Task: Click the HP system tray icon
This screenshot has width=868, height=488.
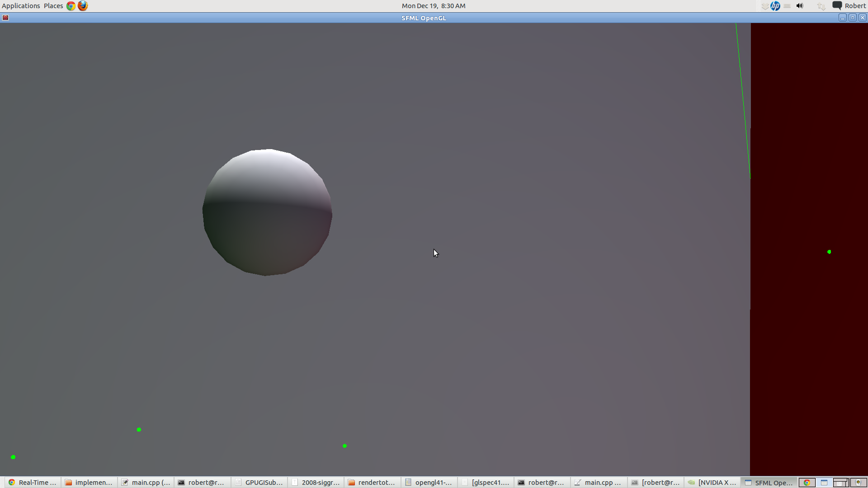Action: click(x=775, y=5)
